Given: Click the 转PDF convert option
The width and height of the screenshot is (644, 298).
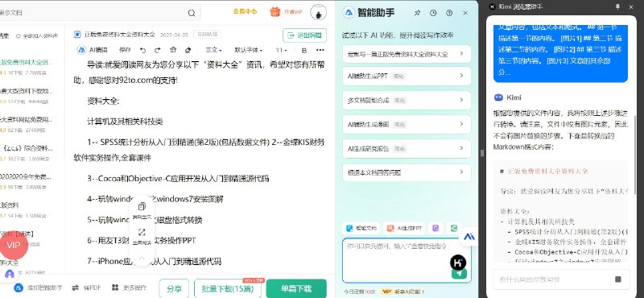Looking at the screenshot, I should (x=86, y=288).
